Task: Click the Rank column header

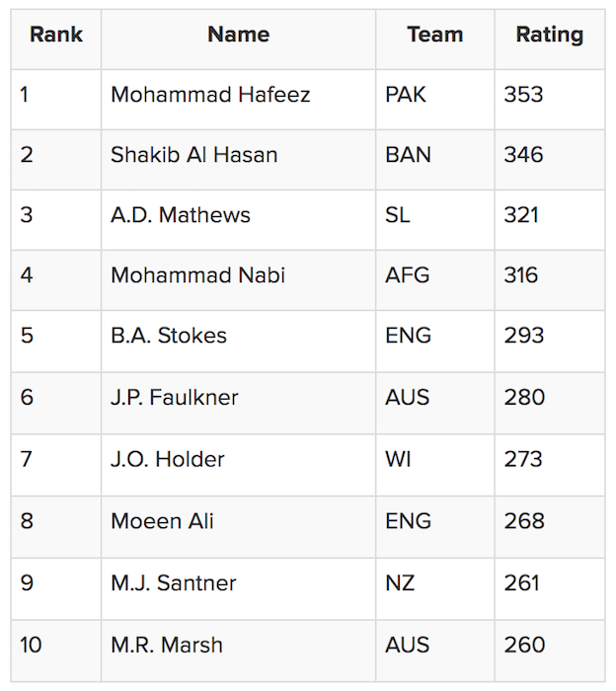Action: (56, 35)
